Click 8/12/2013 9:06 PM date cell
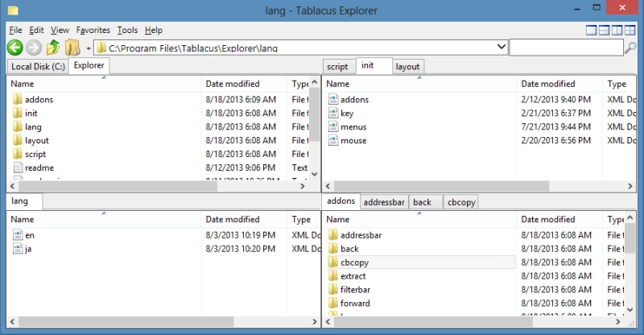644x335 pixels. [240, 167]
